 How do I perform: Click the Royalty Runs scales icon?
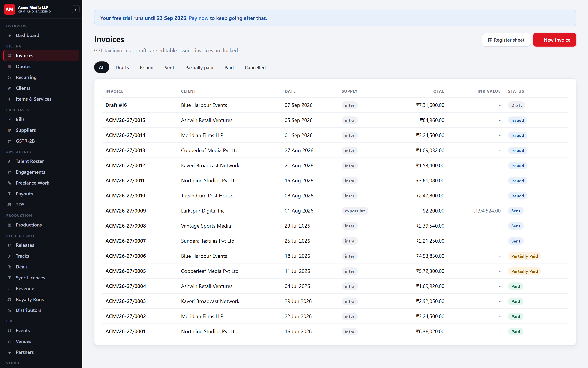coord(9,300)
